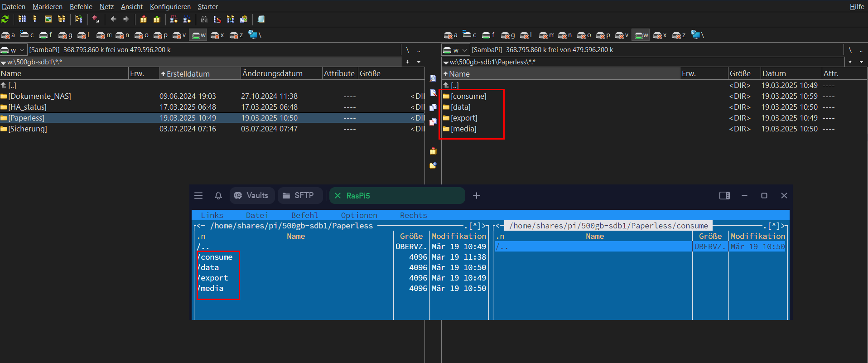Screen dimensions: 868x363
Task: Go back with the left arrow icon
Action: (113, 19)
